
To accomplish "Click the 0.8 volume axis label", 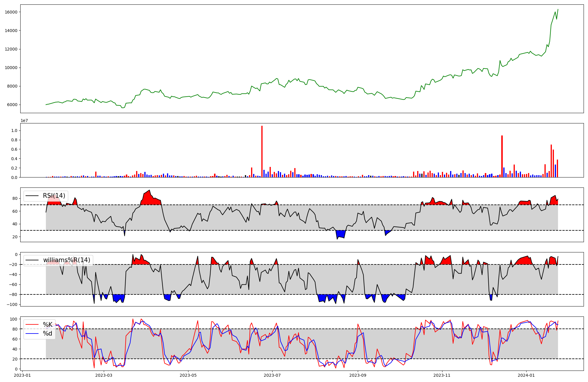I will tap(14, 140).
